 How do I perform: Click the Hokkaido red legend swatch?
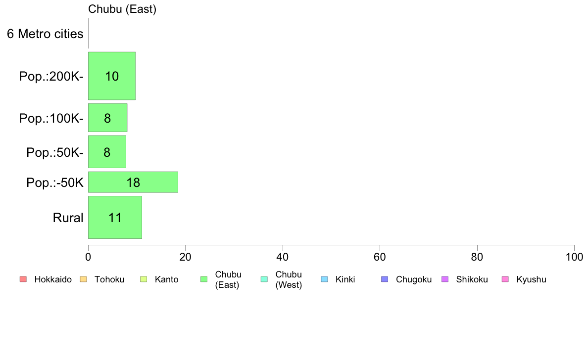pyautogui.click(x=23, y=279)
